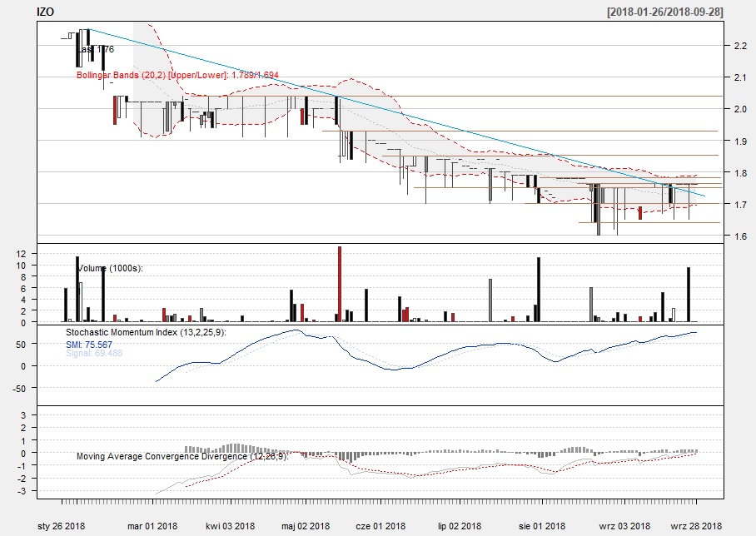Select the Moving Average Convergence Divergence (12,26,9) label

[182, 456]
